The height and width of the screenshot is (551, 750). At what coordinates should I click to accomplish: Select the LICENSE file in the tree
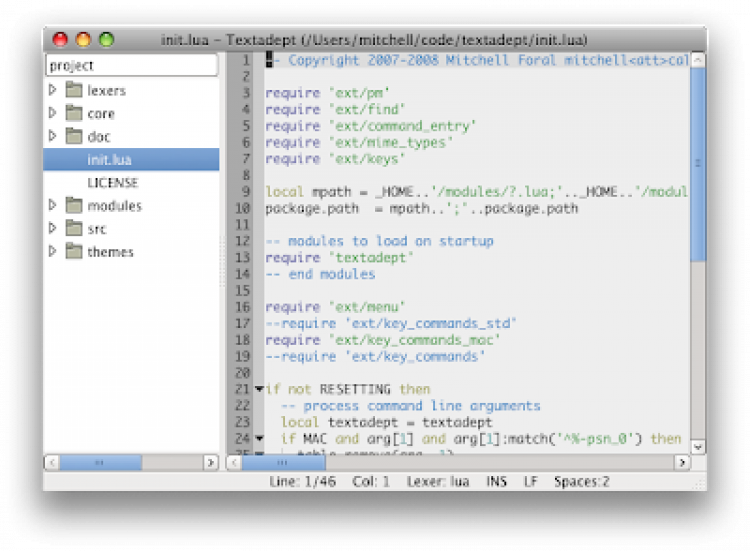pos(112,183)
